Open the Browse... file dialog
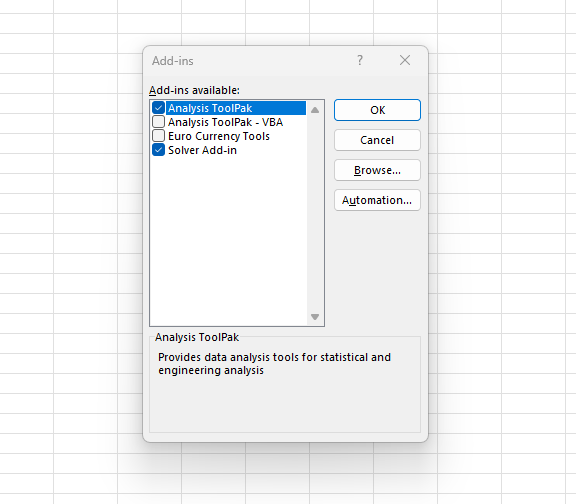 (x=377, y=170)
